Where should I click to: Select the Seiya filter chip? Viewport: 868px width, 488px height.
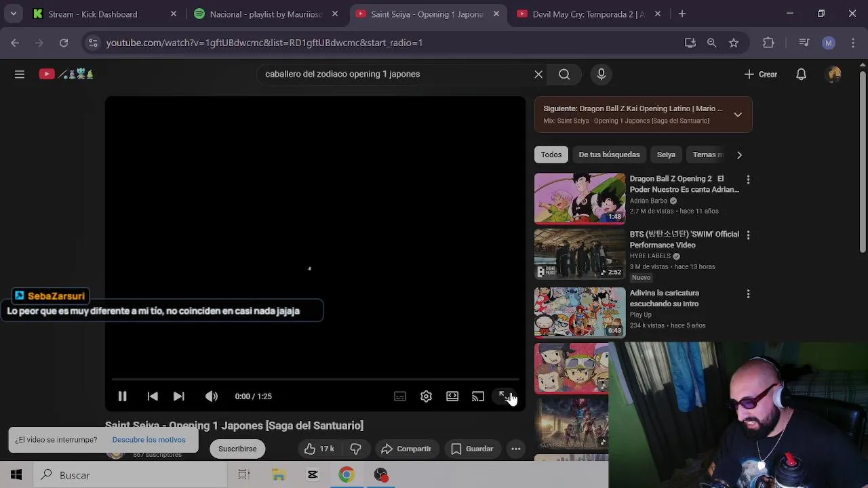pos(666,155)
